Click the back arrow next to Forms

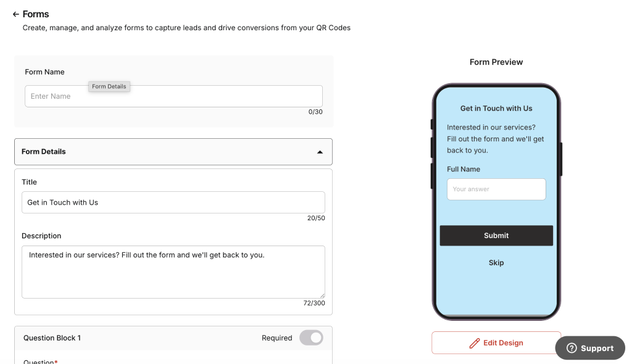(x=15, y=14)
